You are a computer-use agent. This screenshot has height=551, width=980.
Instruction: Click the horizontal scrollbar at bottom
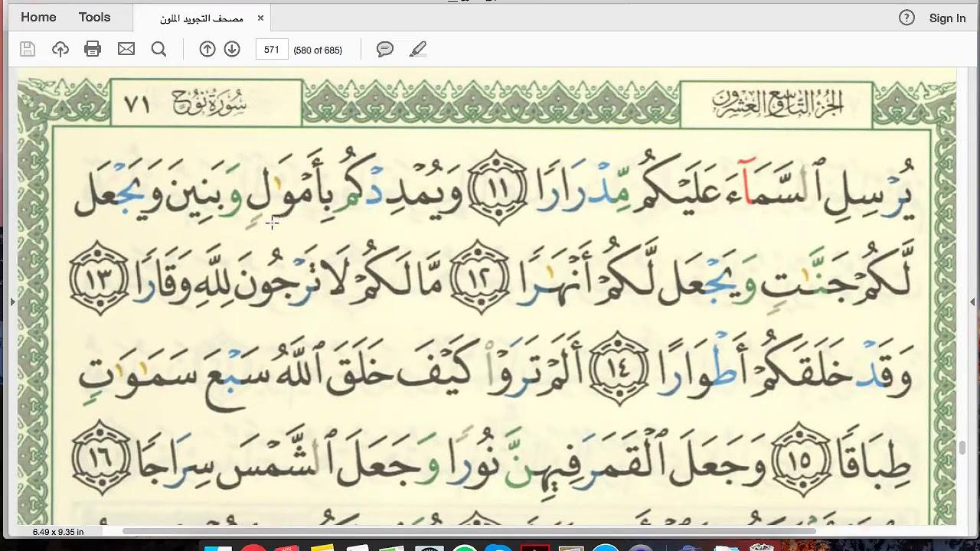point(469,531)
